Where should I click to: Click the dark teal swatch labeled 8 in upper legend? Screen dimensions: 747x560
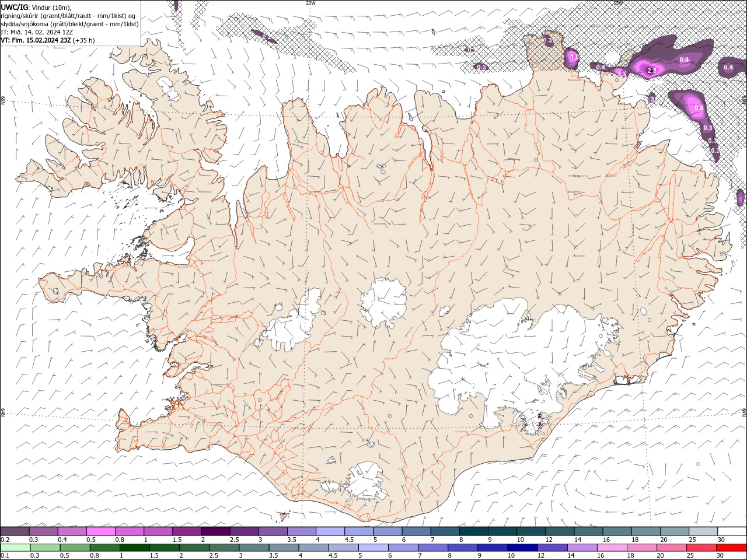tap(474, 531)
